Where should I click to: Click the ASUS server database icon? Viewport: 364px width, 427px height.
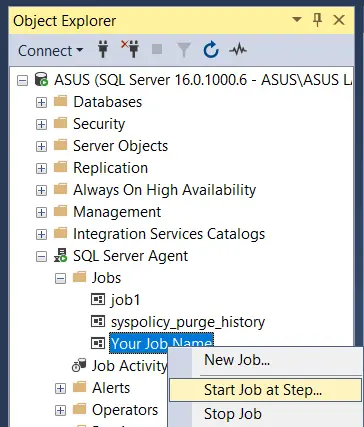coord(42,80)
